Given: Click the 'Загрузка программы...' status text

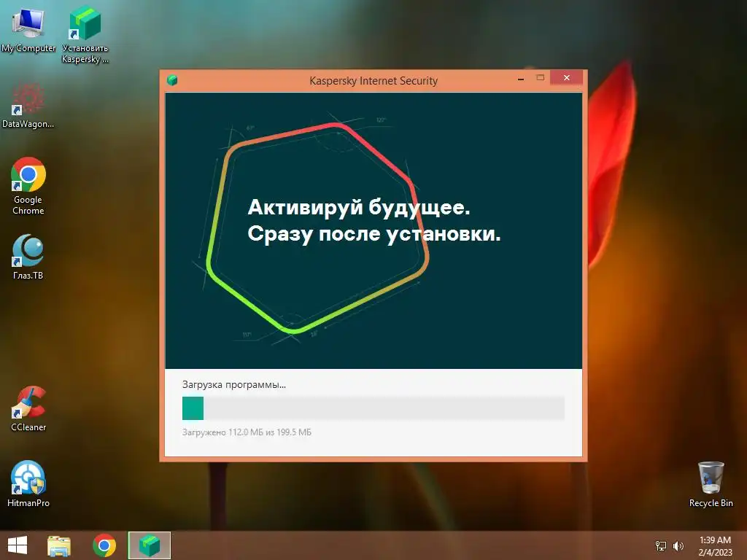Looking at the screenshot, I should (x=234, y=385).
